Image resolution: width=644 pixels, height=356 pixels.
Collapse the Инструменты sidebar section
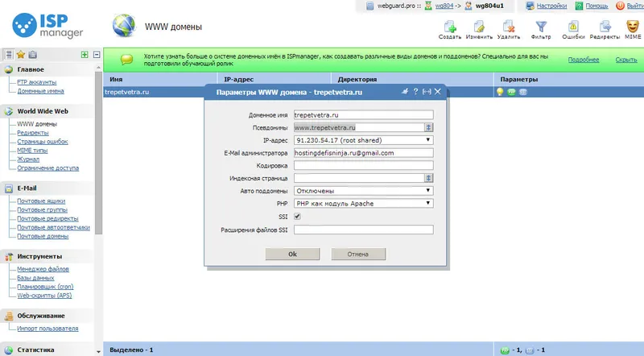(39, 256)
